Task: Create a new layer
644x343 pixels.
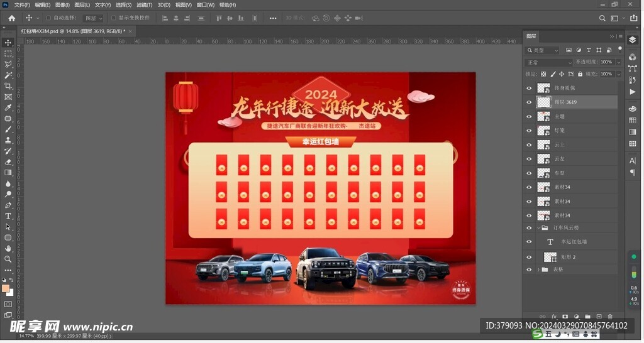Action: pos(599,317)
